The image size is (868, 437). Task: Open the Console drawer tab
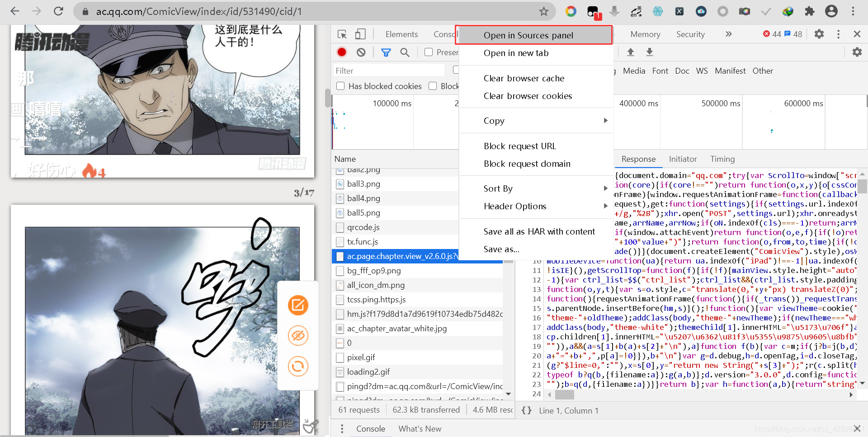[x=371, y=429]
